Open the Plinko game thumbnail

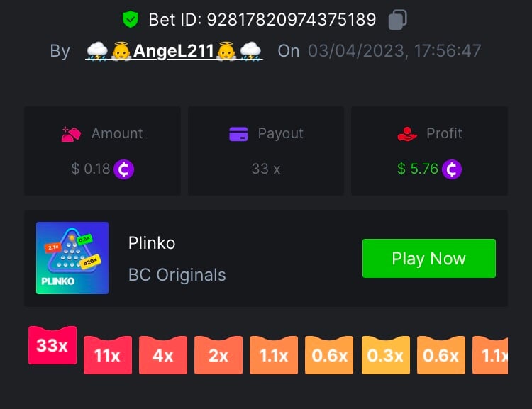(72, 258)
